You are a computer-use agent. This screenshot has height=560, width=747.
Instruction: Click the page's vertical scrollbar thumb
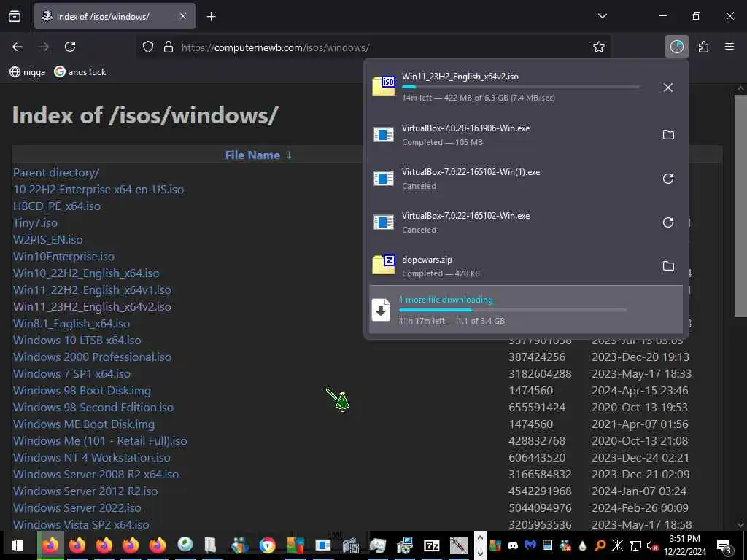(740, 206)
